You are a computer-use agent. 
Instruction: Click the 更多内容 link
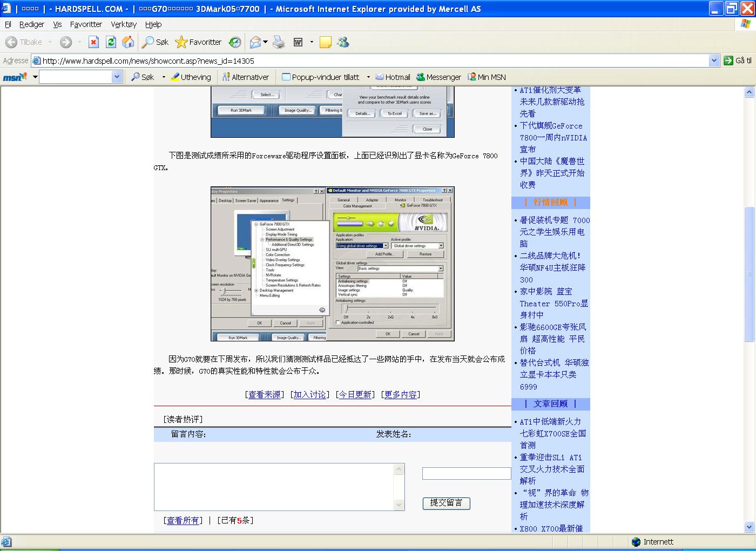[401, 395]
